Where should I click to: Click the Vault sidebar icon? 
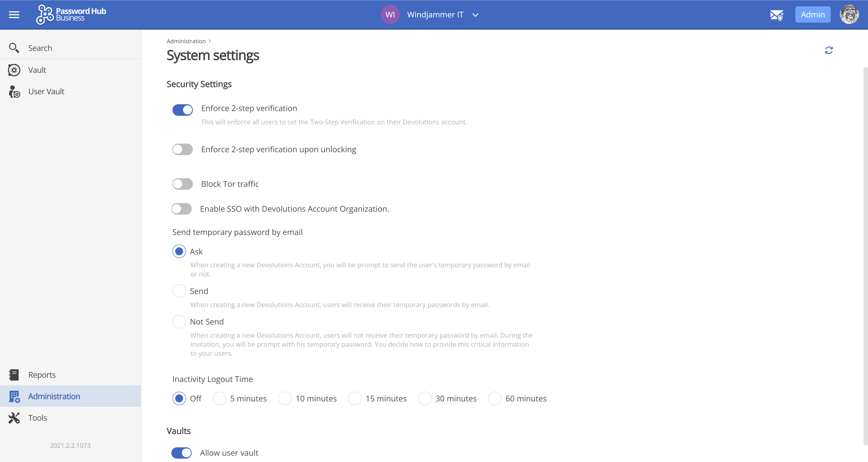(x=14, y=69)
